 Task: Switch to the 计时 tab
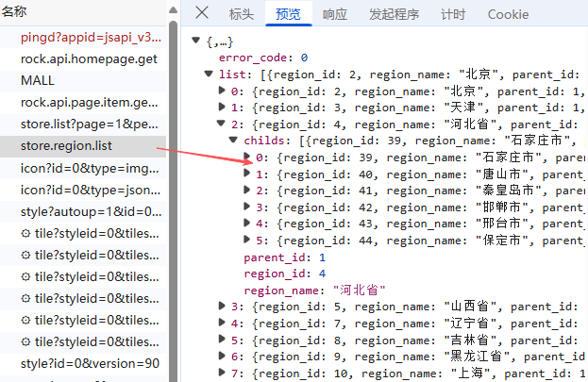point(453,14)
